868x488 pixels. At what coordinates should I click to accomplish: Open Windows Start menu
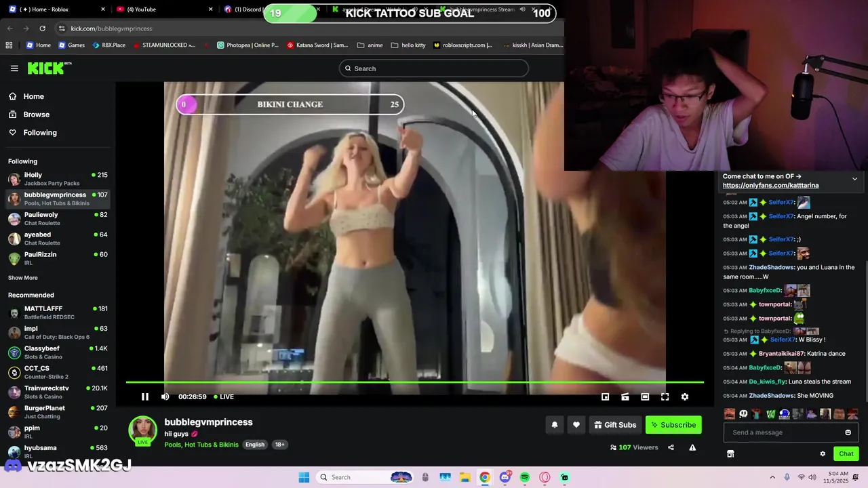point(304,477)
